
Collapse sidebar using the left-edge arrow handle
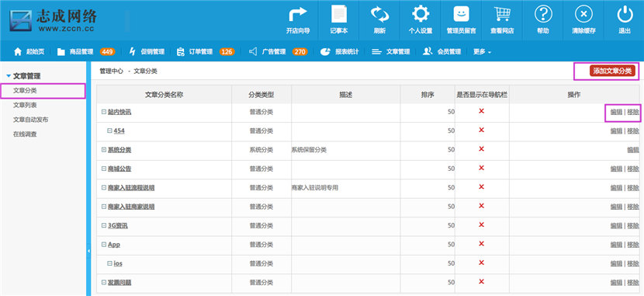pyautogui.click(x=88, y=250)
